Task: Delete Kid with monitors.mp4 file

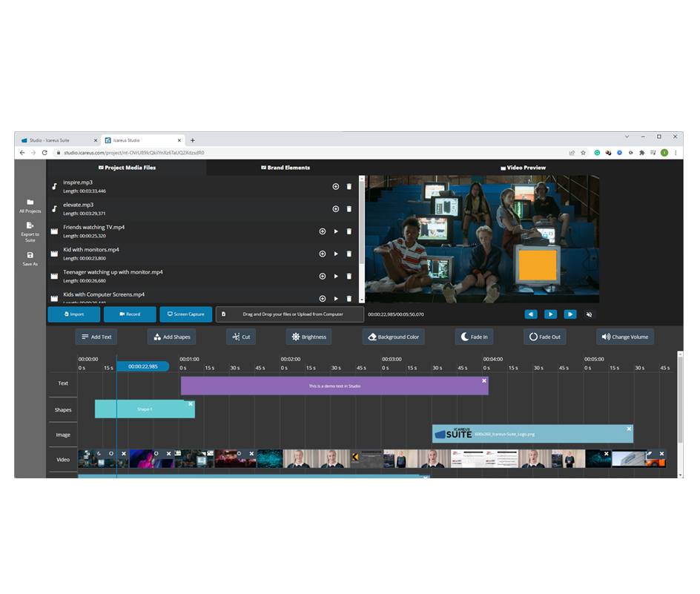Action: pyautogui.click(x=349, y=254)
